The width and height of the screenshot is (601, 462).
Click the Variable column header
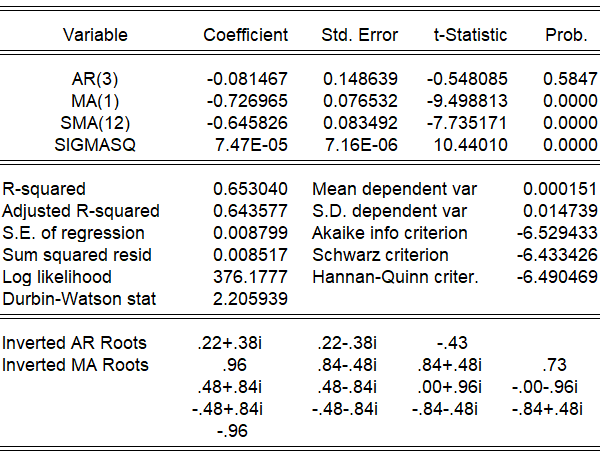pos(95,35)
